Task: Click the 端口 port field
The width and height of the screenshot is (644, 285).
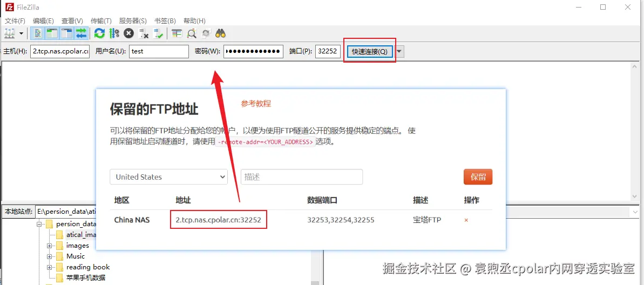Action: pyautogui.click(x=328, y=51)
